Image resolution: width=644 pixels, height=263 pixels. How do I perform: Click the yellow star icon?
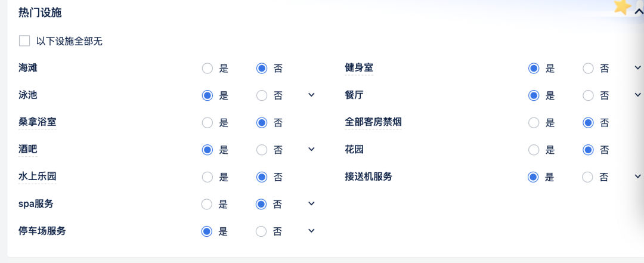point(623,7)
